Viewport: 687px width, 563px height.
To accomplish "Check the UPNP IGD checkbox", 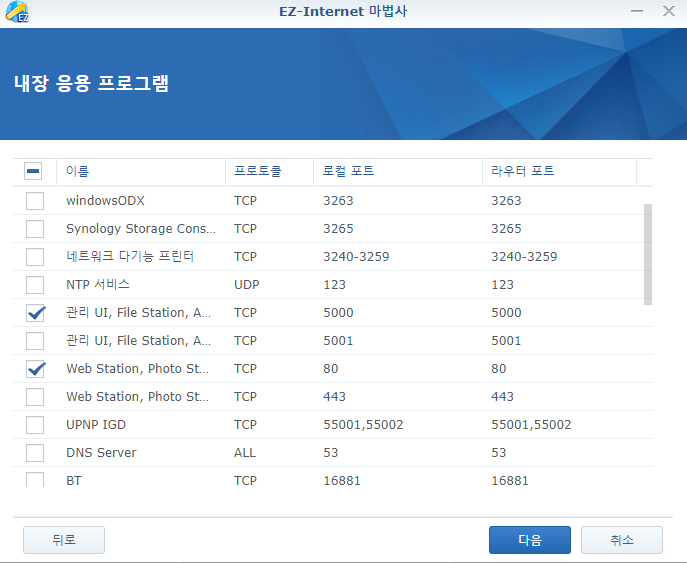I will point(35,425).
